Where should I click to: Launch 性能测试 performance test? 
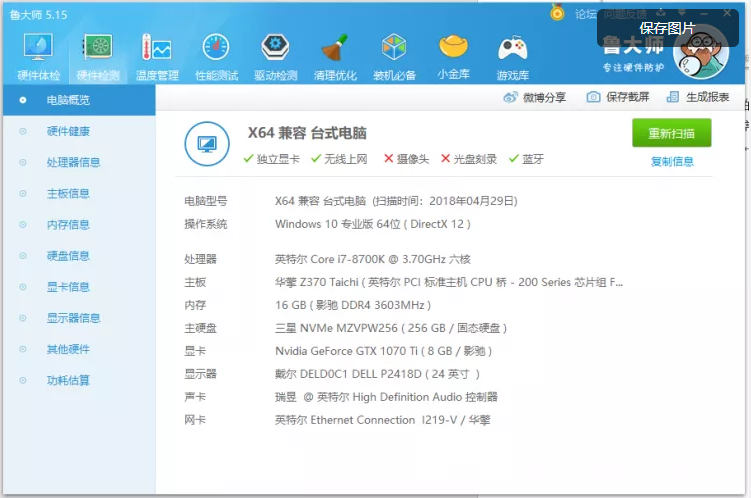click(216, 57)
